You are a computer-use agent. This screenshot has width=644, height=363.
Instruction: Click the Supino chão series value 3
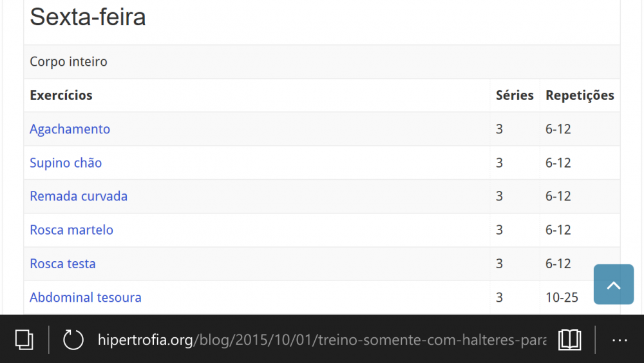(x=499, y=162)
